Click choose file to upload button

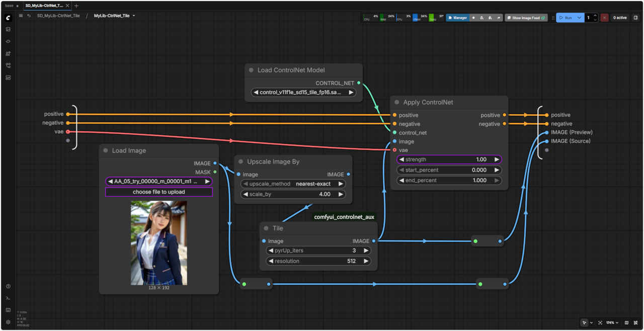[x=159, y=192]
